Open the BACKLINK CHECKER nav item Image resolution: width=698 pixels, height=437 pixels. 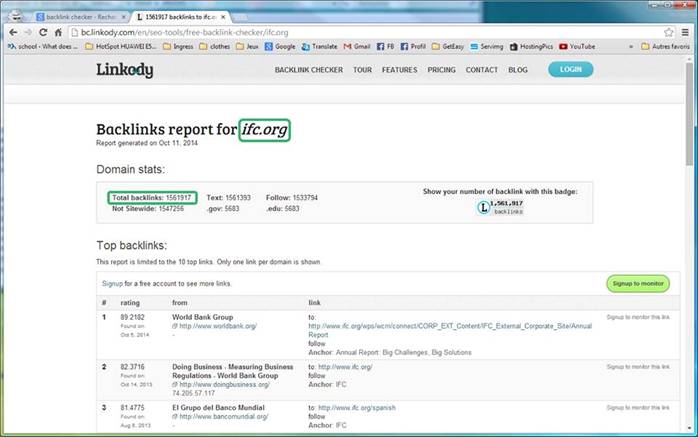309,70
